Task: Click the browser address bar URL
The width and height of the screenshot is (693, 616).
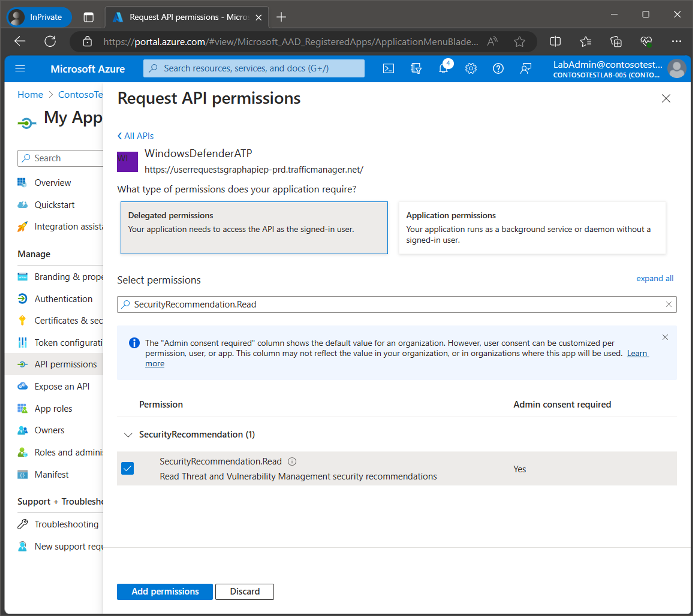Action: click(x=290, y=42)
